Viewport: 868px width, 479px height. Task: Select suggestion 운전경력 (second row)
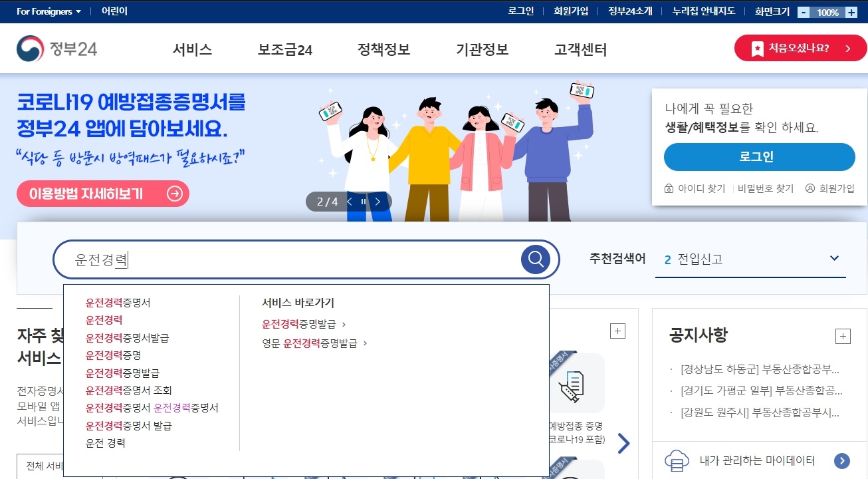coord(104,320)
